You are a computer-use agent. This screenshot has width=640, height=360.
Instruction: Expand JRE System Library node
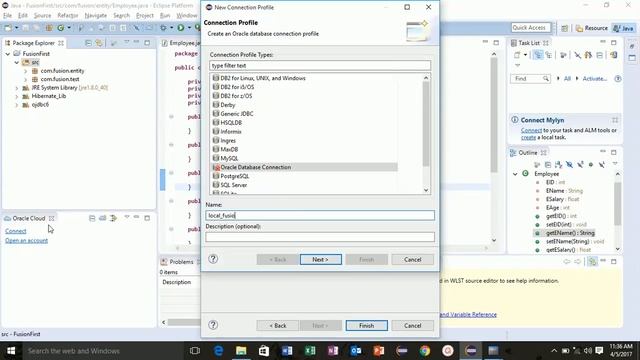click(x=16, y=88)
